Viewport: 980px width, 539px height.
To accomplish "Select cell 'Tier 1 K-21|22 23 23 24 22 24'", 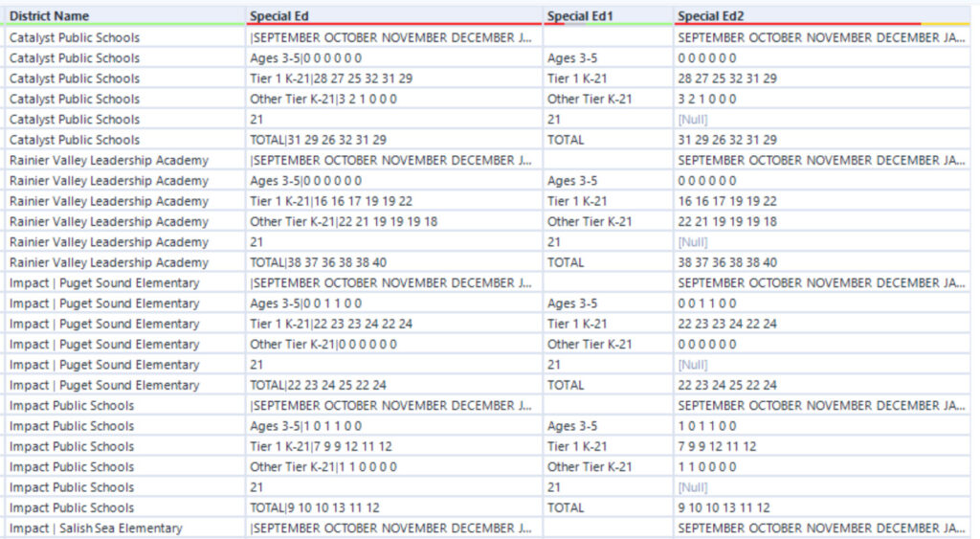I will (x=393, y=324).
